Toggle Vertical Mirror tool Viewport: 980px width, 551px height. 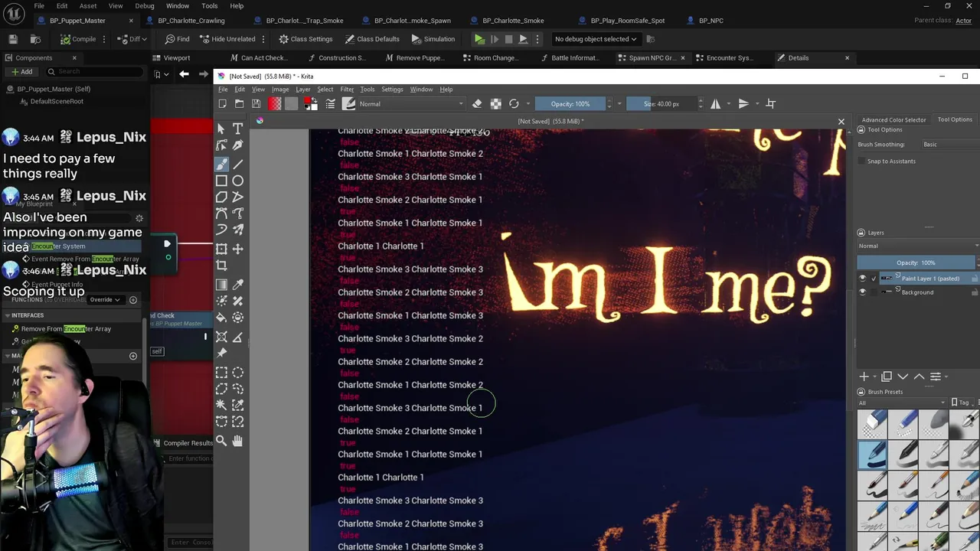tap(743, 103)
